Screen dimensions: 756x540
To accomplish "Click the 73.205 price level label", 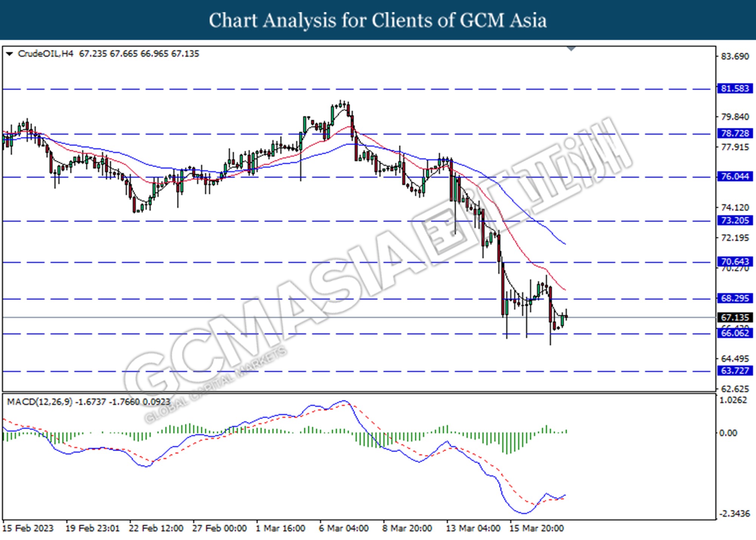I will pyautogui.click(x=735, y=220).
